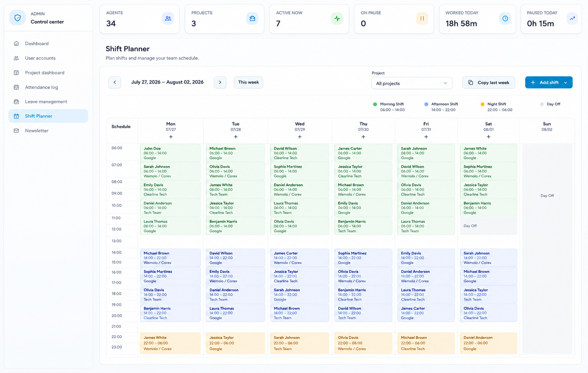The image size is (588, 373).
Task: Click the Sunday Day Off column
Action: (x=547, y=248)
